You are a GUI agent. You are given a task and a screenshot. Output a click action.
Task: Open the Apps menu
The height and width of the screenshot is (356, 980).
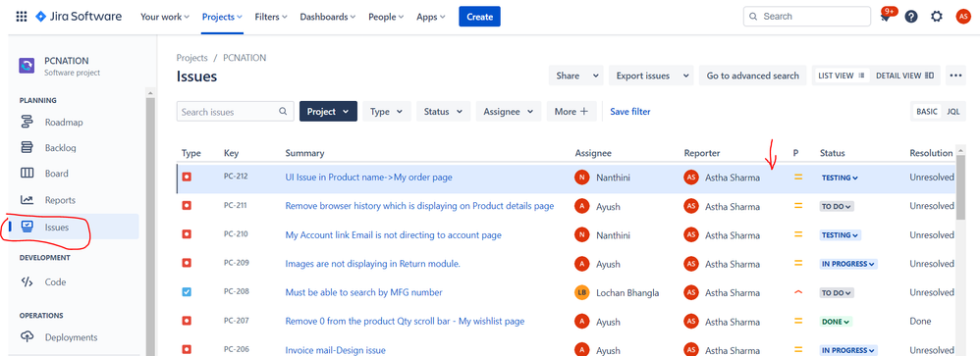pos(431,17)
